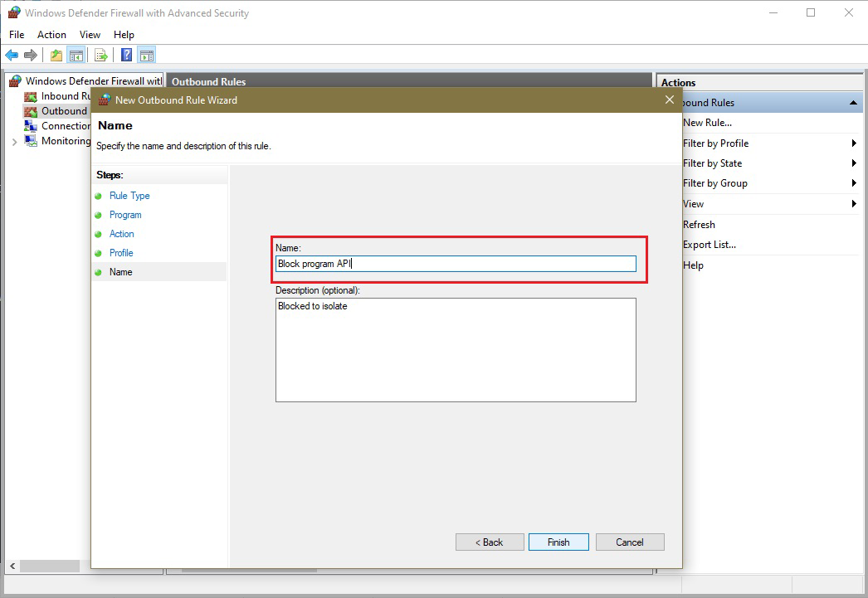The image size is (868, 598).
Task: Click the Windows Defender Firewall root node icon
Action: coord(16,80)
